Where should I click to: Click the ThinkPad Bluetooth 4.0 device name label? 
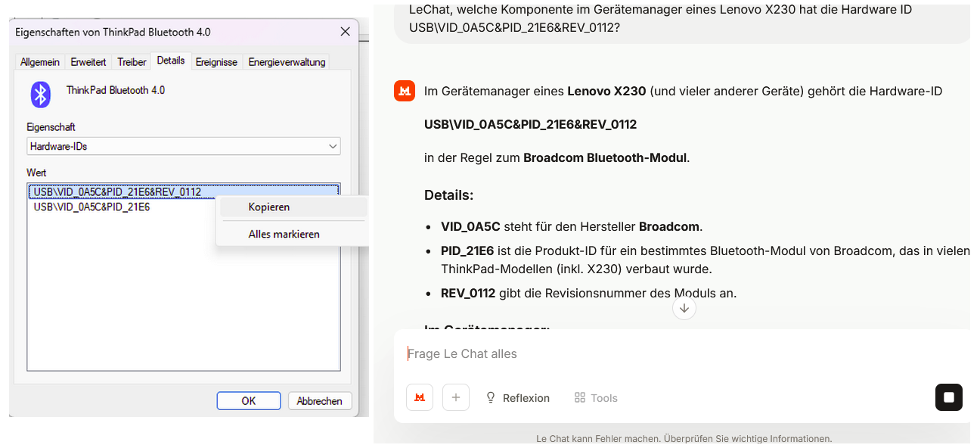116,90
